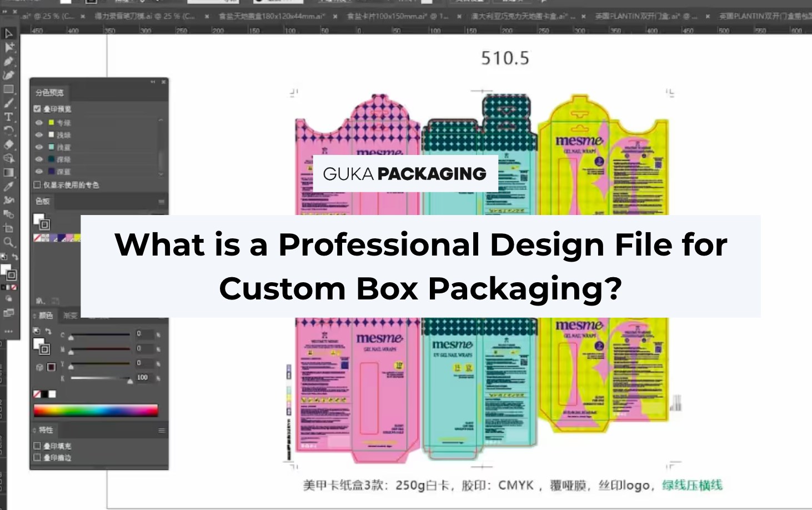The width and height of the screenshot is (812, 510).
Task: Select the Gradient tool
Action: [9, 172]
